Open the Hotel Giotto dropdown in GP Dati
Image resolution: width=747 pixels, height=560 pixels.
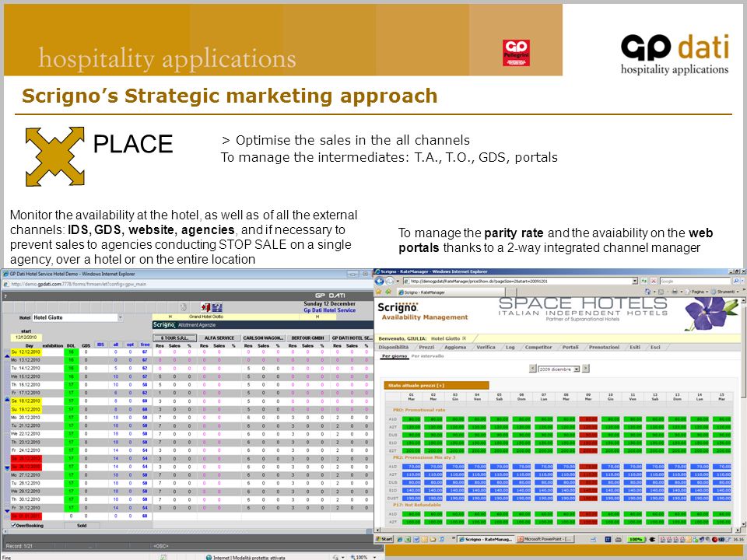(120, 317)
